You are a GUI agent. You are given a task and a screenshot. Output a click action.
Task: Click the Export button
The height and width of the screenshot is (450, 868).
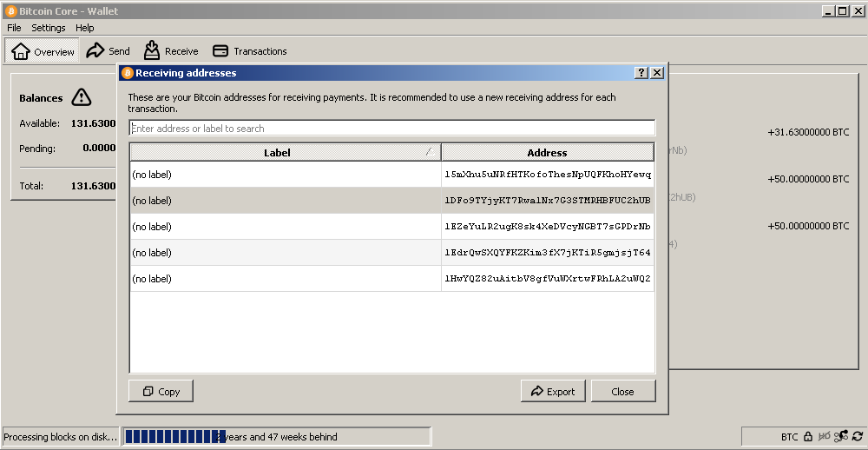click(553, 391)
